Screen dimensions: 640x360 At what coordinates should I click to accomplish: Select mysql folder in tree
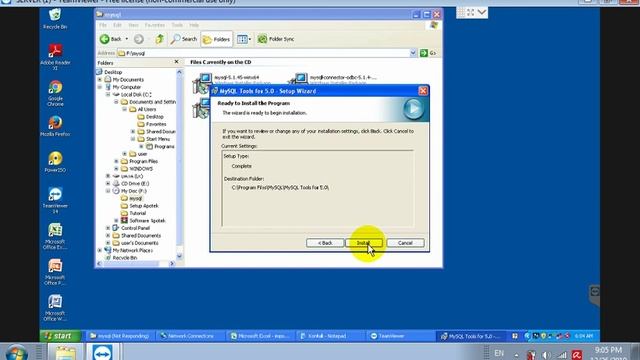click(x=136, y=198)
